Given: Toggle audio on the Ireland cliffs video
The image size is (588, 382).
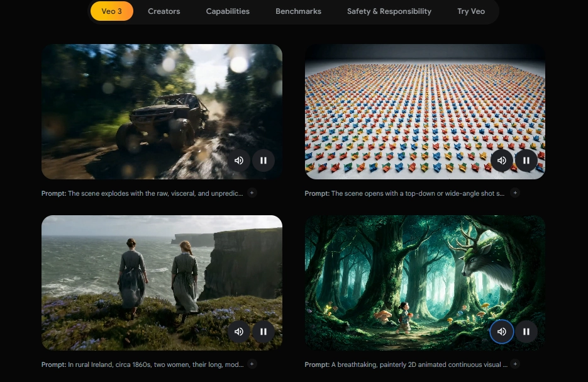Looking at the screenshot, I should point(239,332).
